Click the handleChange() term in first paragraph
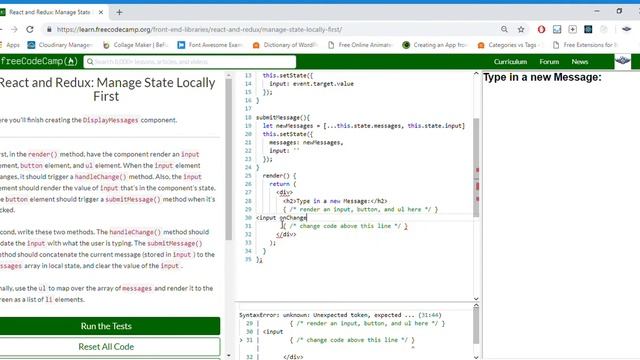Screen dimensions: 640x360 (x=100, y=177)
